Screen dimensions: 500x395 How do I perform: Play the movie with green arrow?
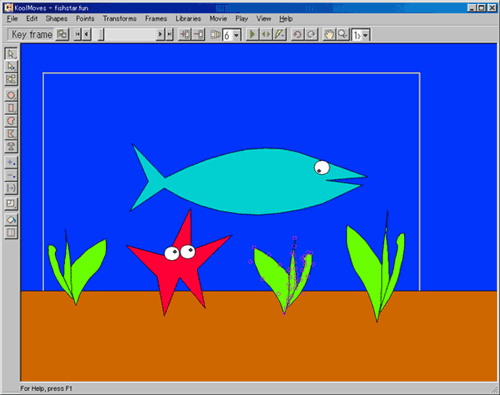[252, 34]
